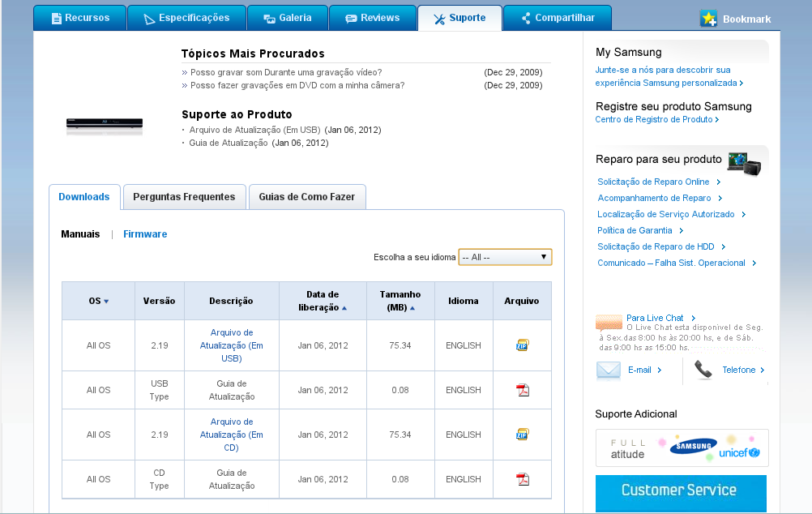Viewport: 812px width, 514px height.
Task: Click the Guia de Atualização item under Suporte ao Produto
Action: tap(229, 143)
